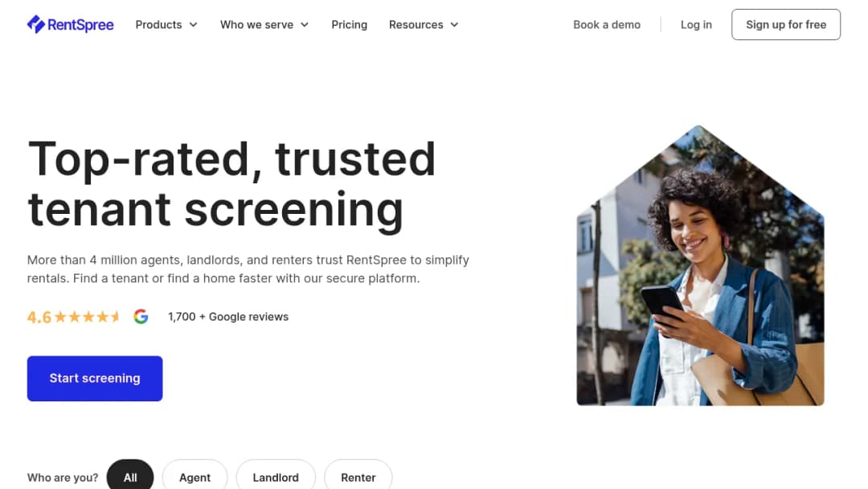868x489 pixels.
Task: Go to the Pricing page
Action: pyautogui.click(x=350, y=25)
